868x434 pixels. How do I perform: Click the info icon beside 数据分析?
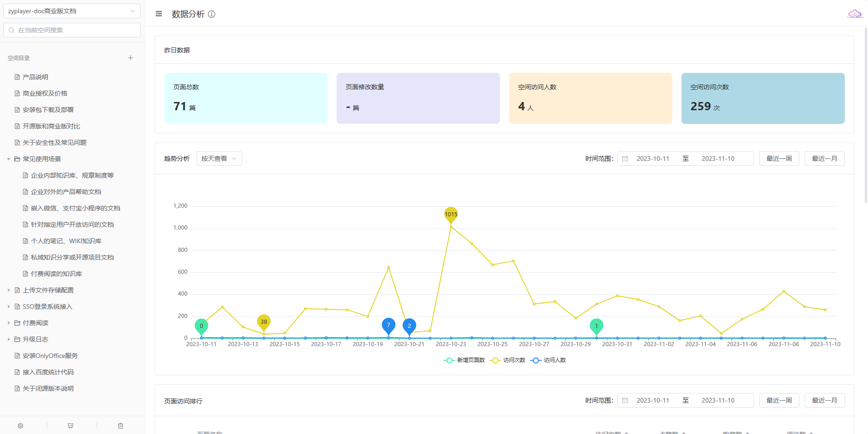(212, 14)
